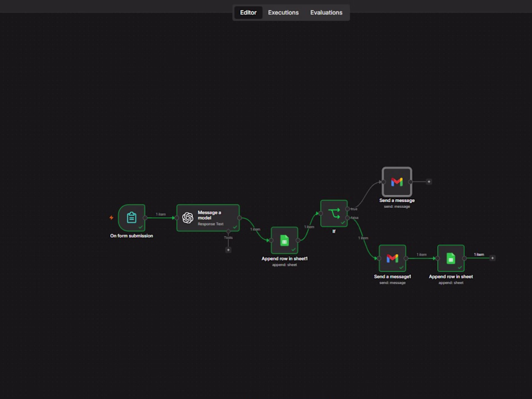Select the Send a message Gmail node
The image size is (532, 399).
[397, 182]
